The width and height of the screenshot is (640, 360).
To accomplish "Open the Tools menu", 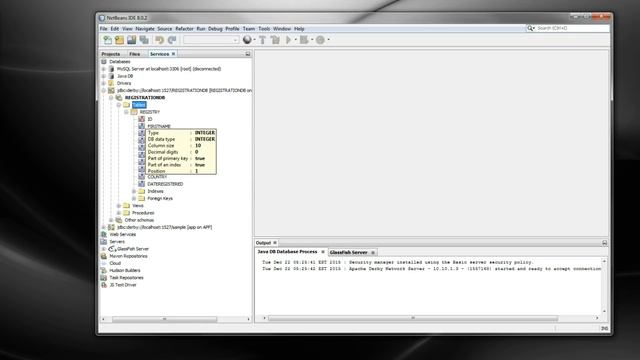I will click(x=264, y=29).
